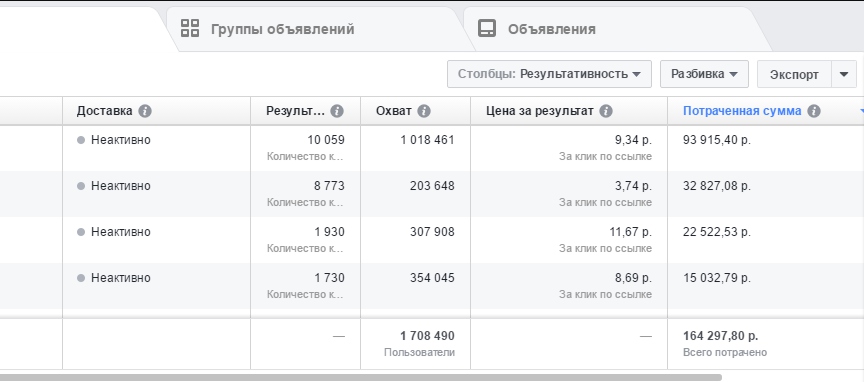Click the cost per result 3,74 р.
Image resolution: width=864 pixels, height=382 pixels.
(x=633, y=186)
